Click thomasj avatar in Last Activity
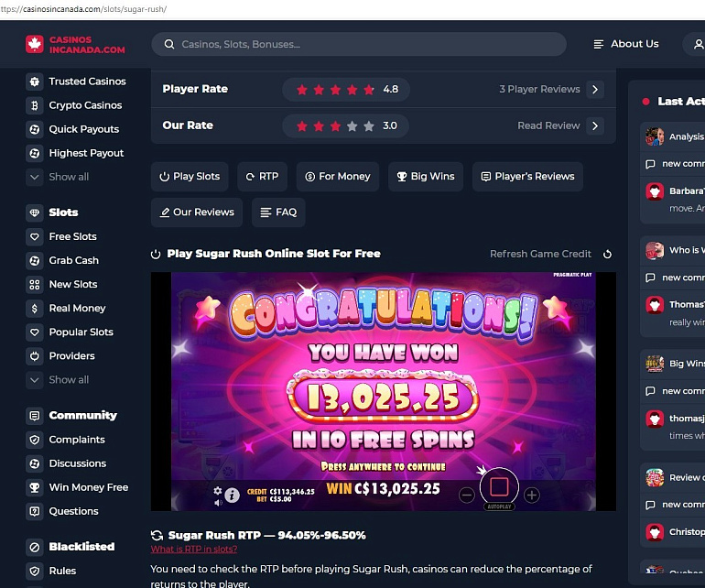 point(655,419)
